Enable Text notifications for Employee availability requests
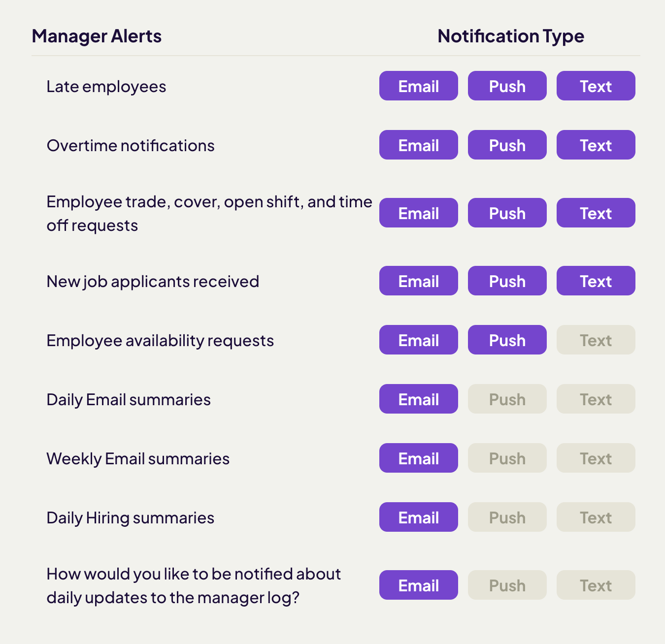This screenshot has height=644, width=665. [596, 340]
